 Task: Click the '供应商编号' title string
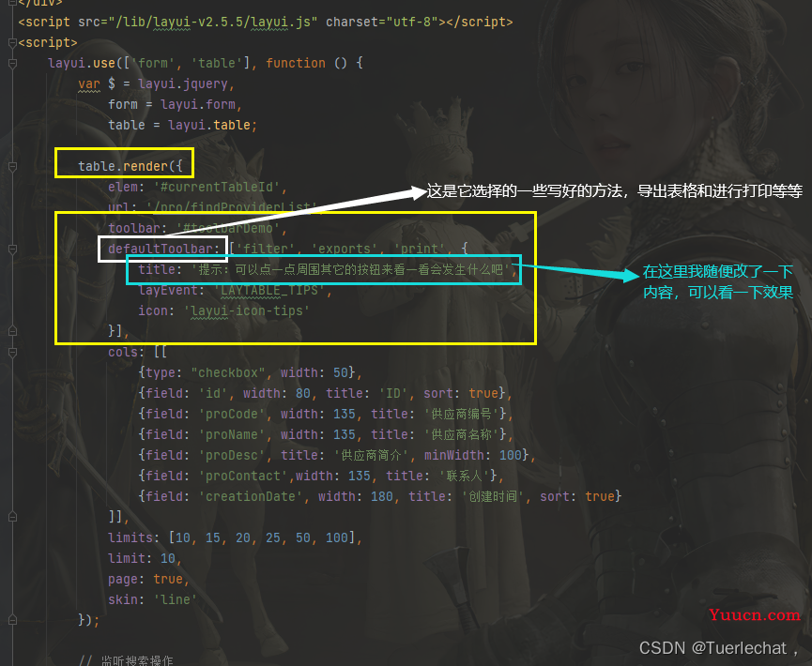[x=461, y=415]
